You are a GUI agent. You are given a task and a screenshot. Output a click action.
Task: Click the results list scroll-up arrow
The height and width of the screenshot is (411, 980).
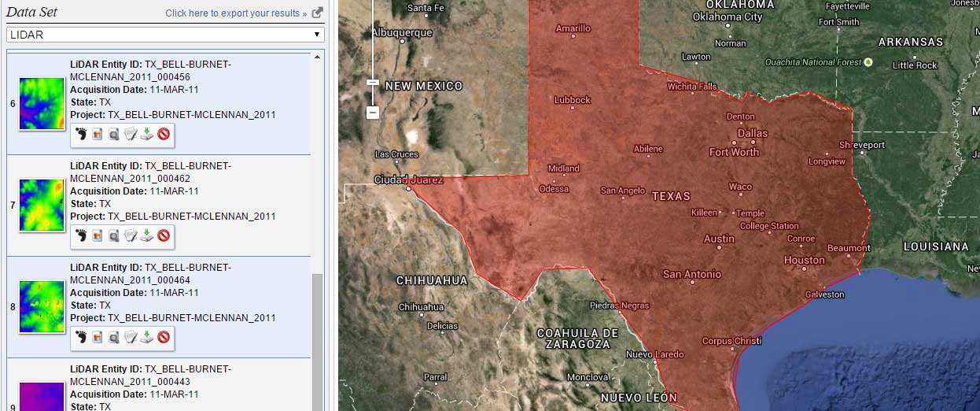(318, 57)
